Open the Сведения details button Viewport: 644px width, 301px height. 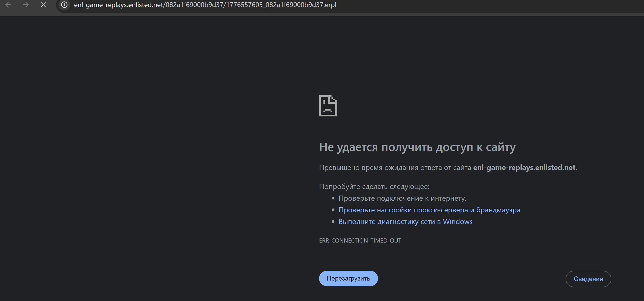(x=588, y=279)
